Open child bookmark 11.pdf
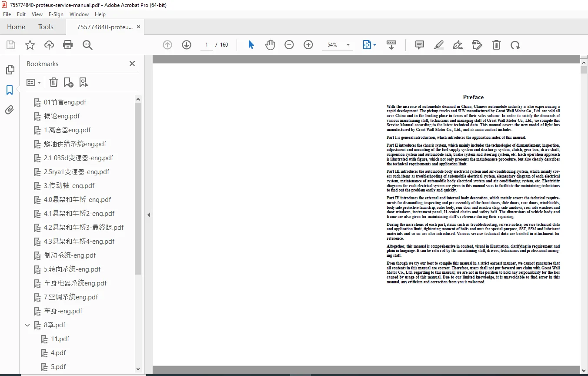 [x=60, y=339]
